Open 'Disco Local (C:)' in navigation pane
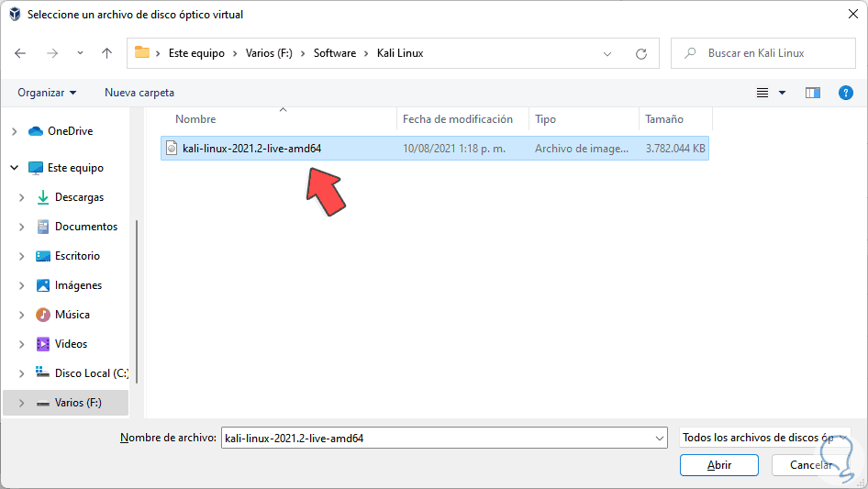 [x=92, y=373]
